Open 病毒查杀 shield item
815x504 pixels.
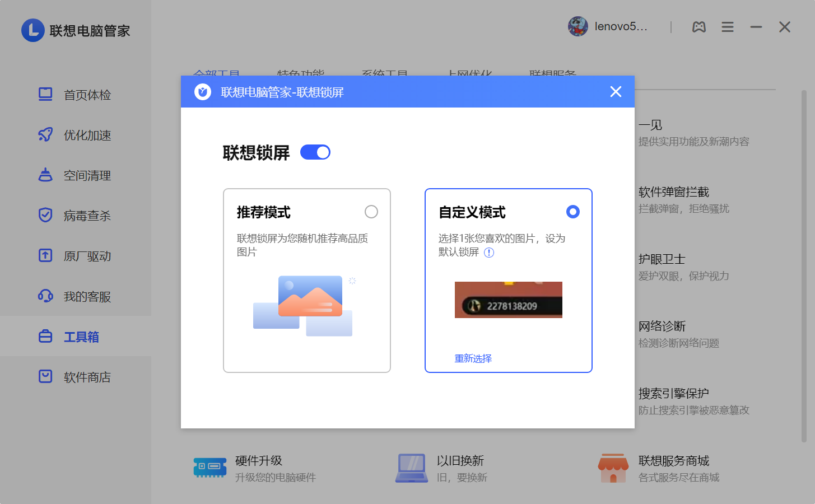click(x=75, y=216)
